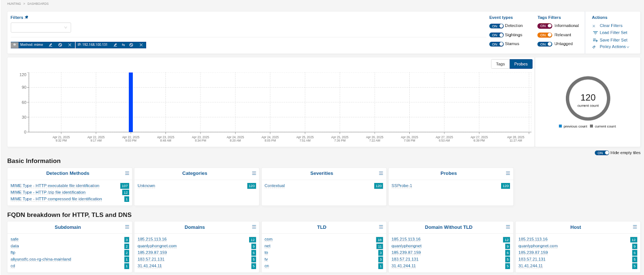Open the quanlyphongnet.com domain link

click(x=157, y=246)
